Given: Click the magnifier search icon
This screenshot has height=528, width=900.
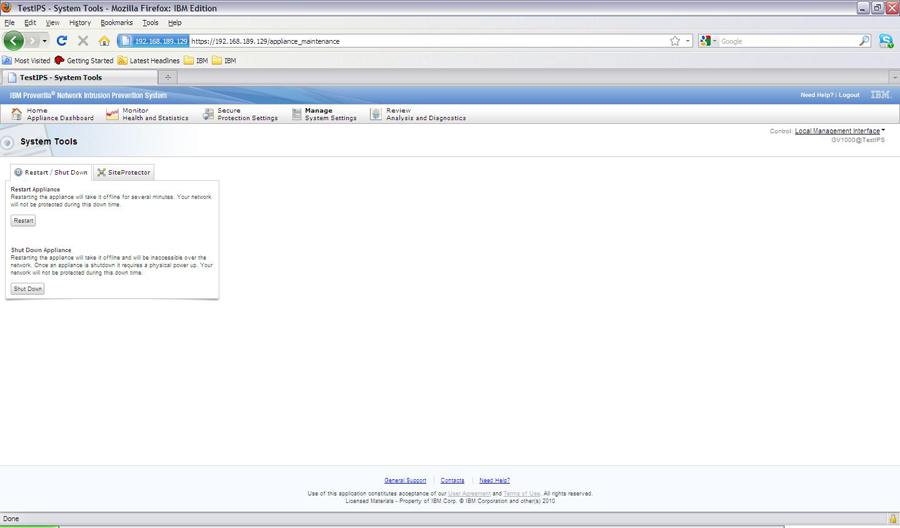Looking at the screenshot, I should click(x=864, y=41).
